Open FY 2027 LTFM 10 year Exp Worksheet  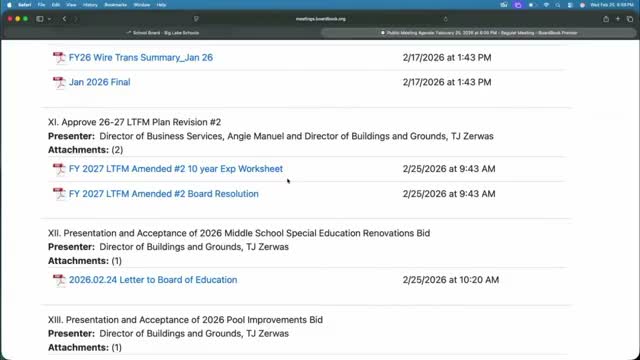(x=176, y=169)
